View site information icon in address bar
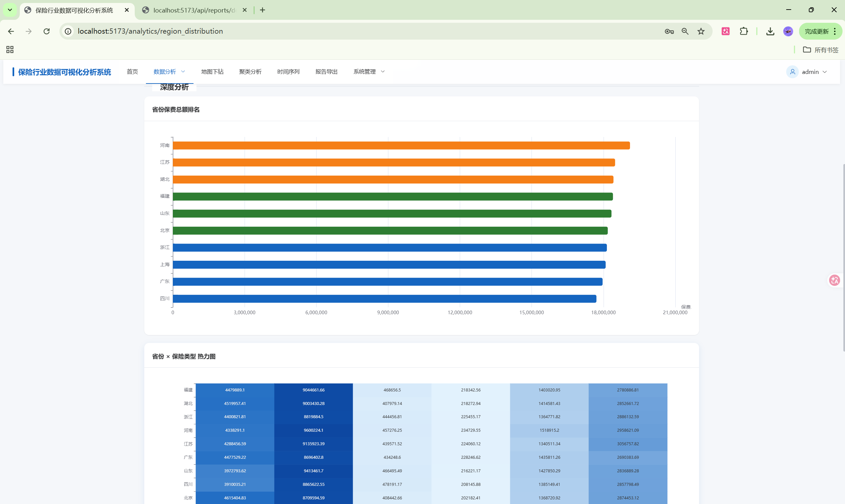The width and height of the screenshot is (845, 504). coord(68,31)
